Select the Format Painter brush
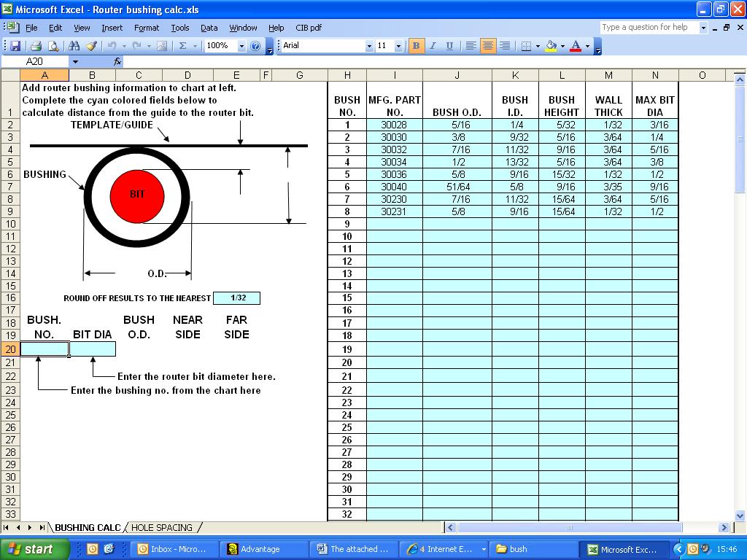Screen dimensions: 747x560 (91, 46)
